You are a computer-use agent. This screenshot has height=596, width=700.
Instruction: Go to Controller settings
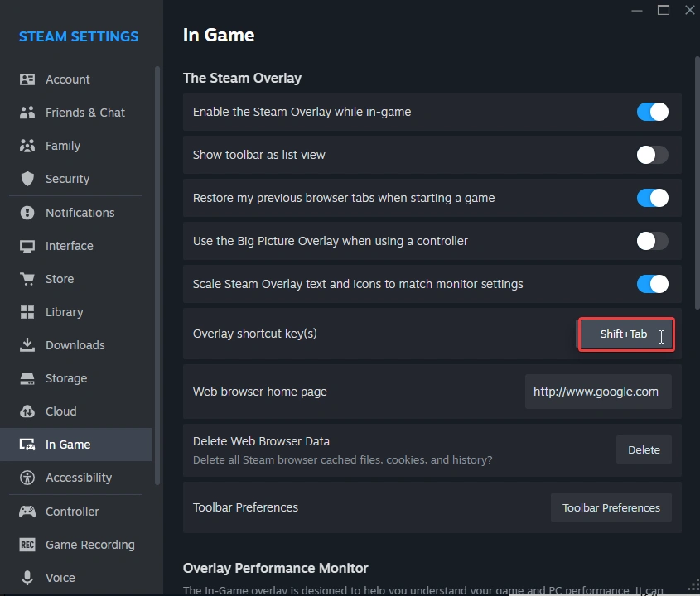(76, 512)
